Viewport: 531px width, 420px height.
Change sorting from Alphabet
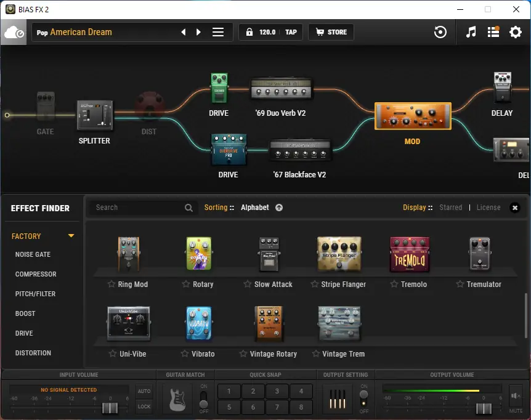coord(254,208)
